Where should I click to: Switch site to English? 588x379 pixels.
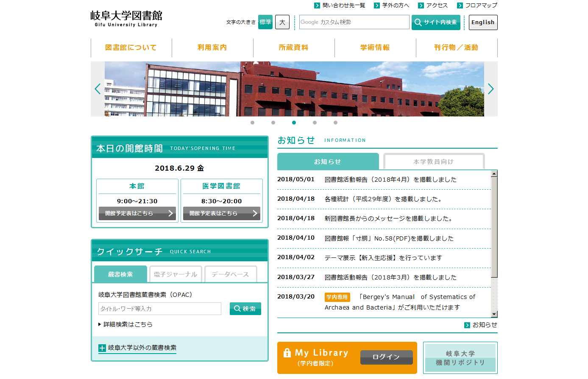click(x=483, y=22)
